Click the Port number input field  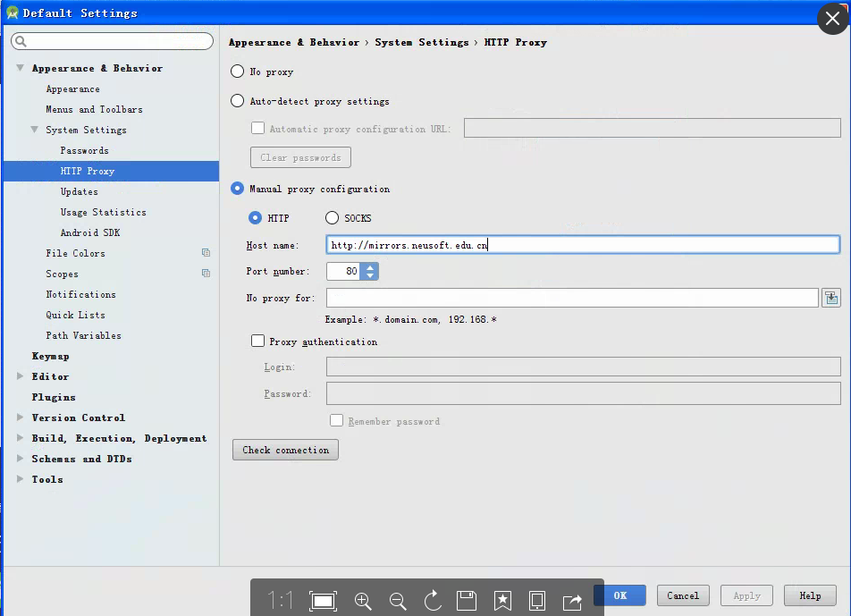[x=343, y=272]
